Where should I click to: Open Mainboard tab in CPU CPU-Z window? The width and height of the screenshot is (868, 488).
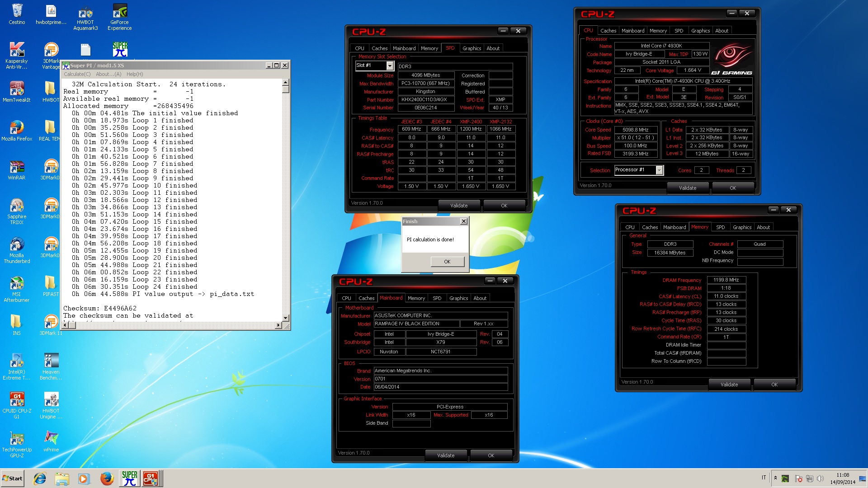point(633,31)
